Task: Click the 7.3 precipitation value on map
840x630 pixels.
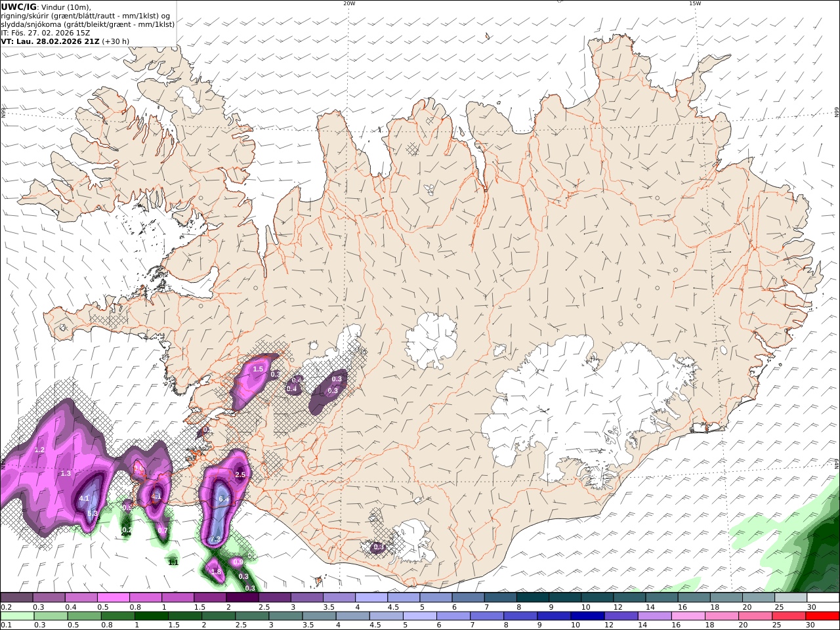Action: (x=215, y=539)
